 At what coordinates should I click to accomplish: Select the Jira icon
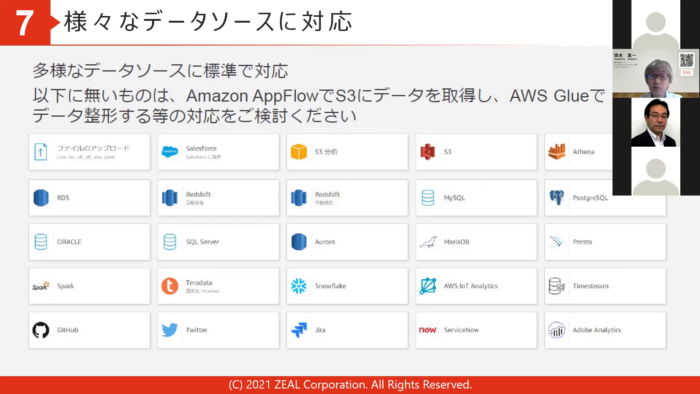tap(299, 330)
